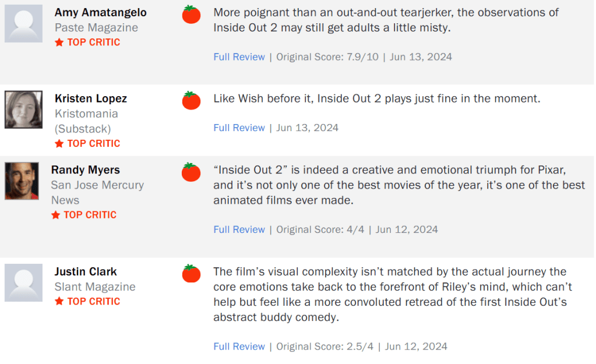The image size is (596, 364).
Task: Click the placeholder avatar for Justin Clark
Action: 23,282
